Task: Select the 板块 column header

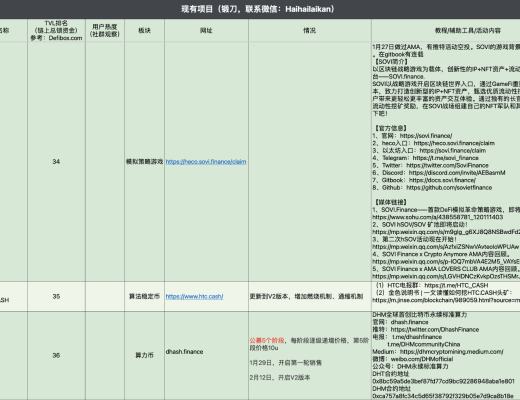Action: pos(144,30)
